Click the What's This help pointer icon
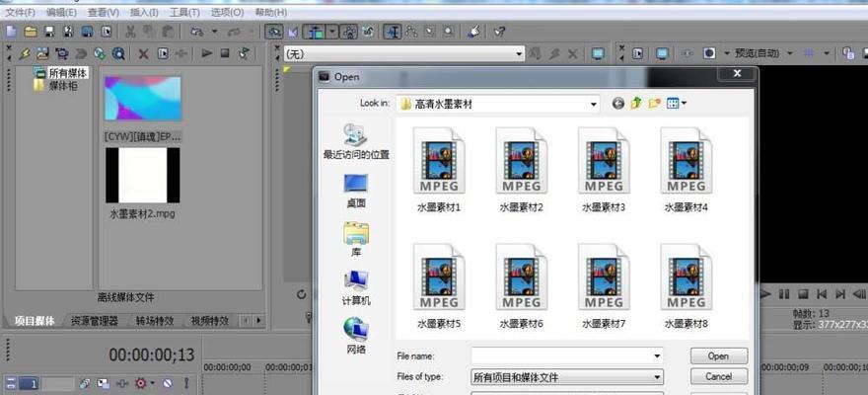Viewport: 868px width, 395px height. 500,33
